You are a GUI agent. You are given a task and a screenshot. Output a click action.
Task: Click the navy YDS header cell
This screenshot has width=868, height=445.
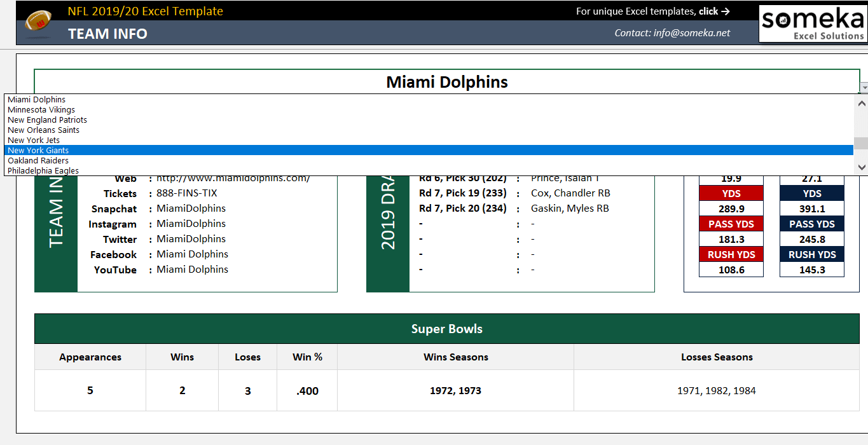coord(812,194)
